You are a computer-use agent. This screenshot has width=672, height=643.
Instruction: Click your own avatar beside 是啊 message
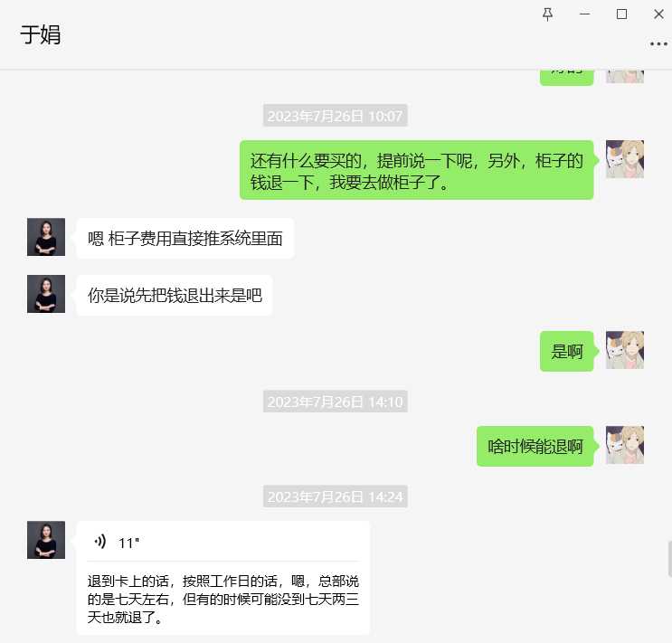(x=624, y=350)
